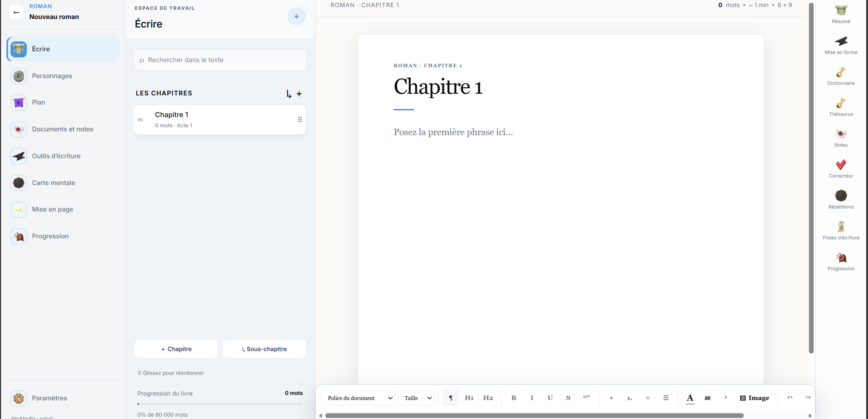
Task: Open Progression in the left sidebar
Action: [x=63, y=236]
